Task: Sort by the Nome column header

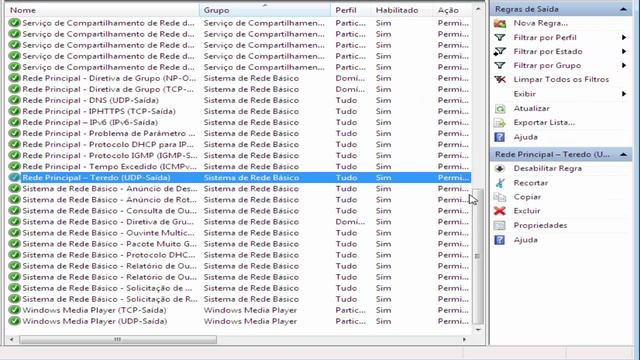Action: click(102, 10)
